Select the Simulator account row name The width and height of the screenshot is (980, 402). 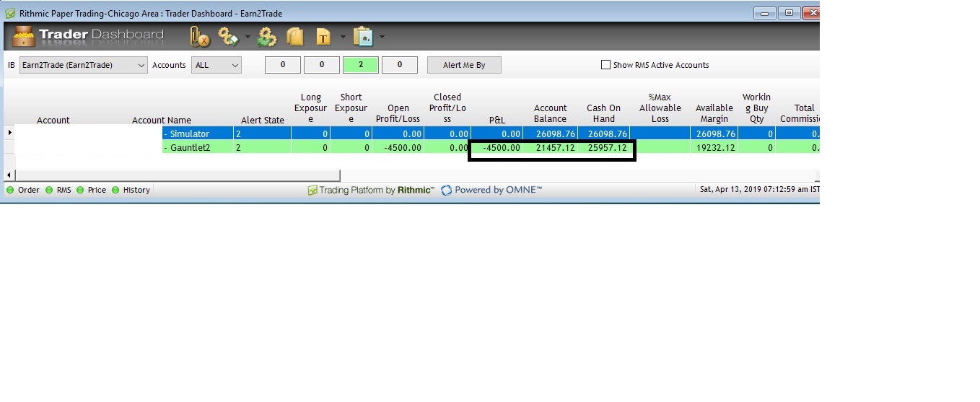[198, 134]
